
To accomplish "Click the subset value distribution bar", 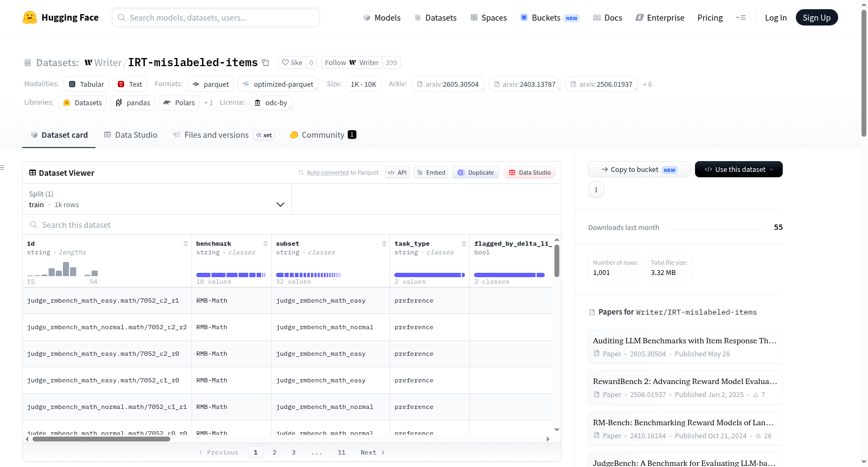I will 309,275.
